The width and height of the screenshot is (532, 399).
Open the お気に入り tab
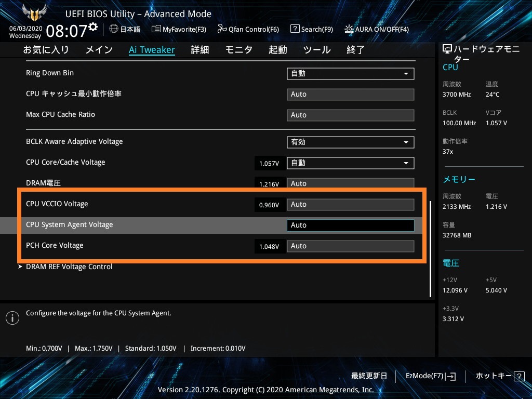[x=46, y=50]
